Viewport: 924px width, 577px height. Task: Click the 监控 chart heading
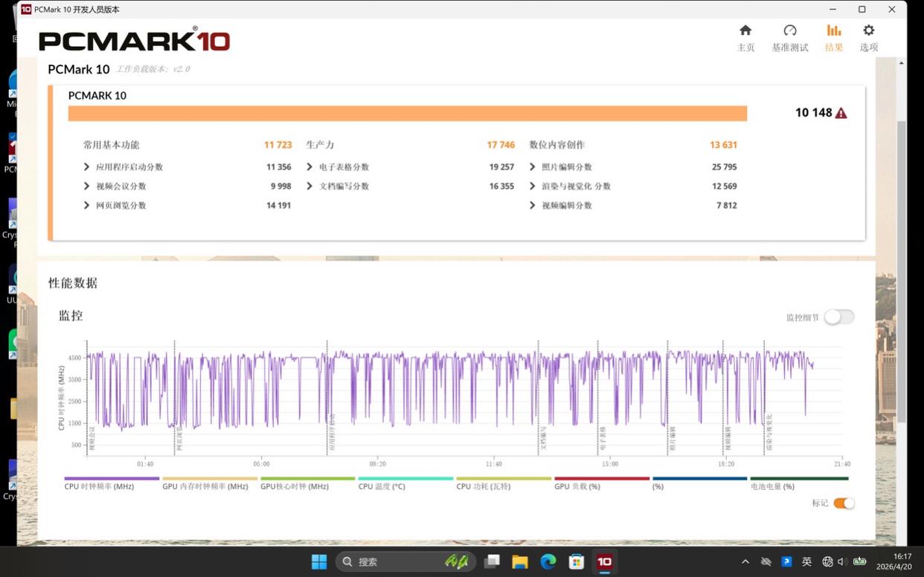click(x=71, y=316)
